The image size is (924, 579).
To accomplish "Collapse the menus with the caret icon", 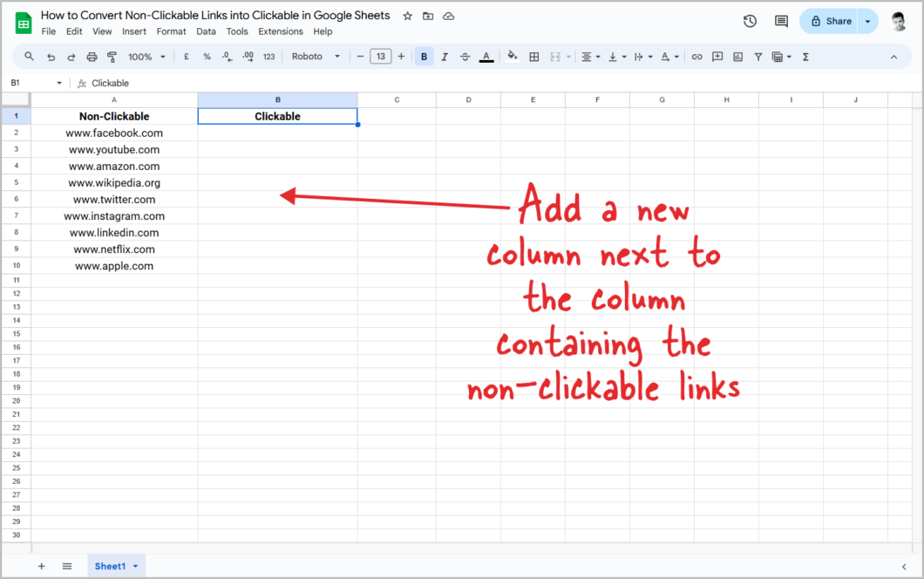I will tap(894, 57).
